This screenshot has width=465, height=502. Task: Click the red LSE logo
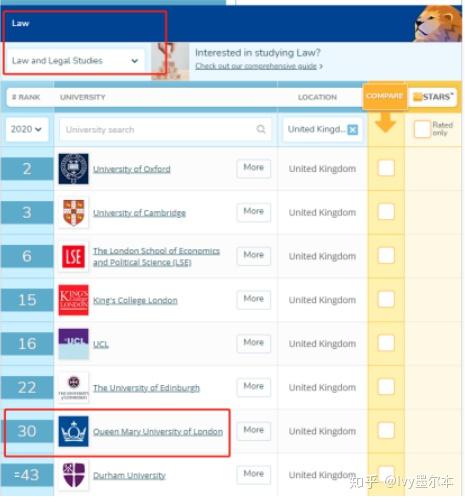coord(74,256)
